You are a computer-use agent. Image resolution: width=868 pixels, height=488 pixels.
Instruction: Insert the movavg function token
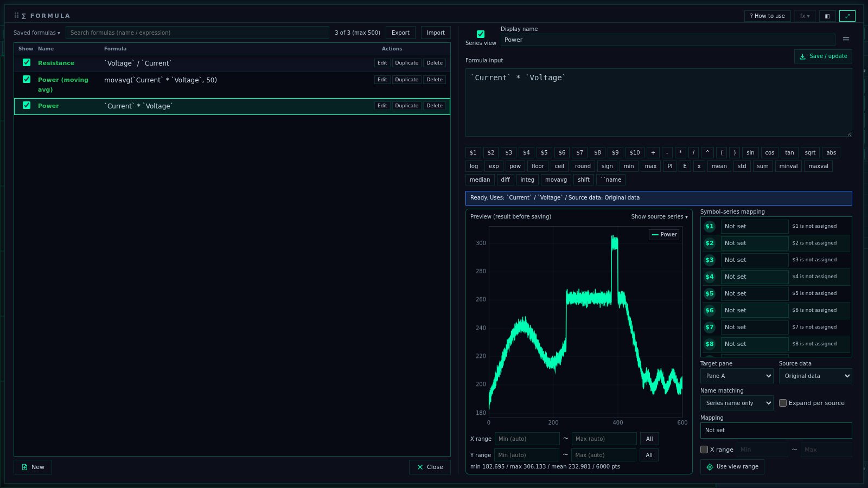pyautogui.click(x=556, y=180)
